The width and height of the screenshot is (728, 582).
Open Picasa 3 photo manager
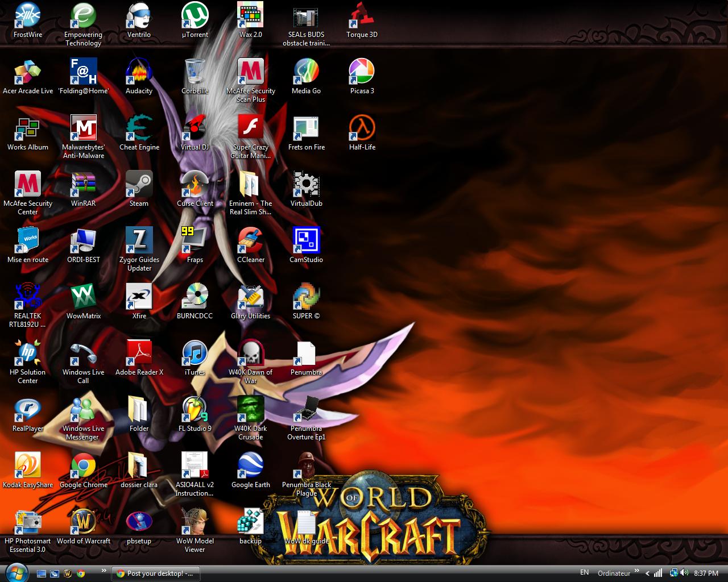[362, 71]
